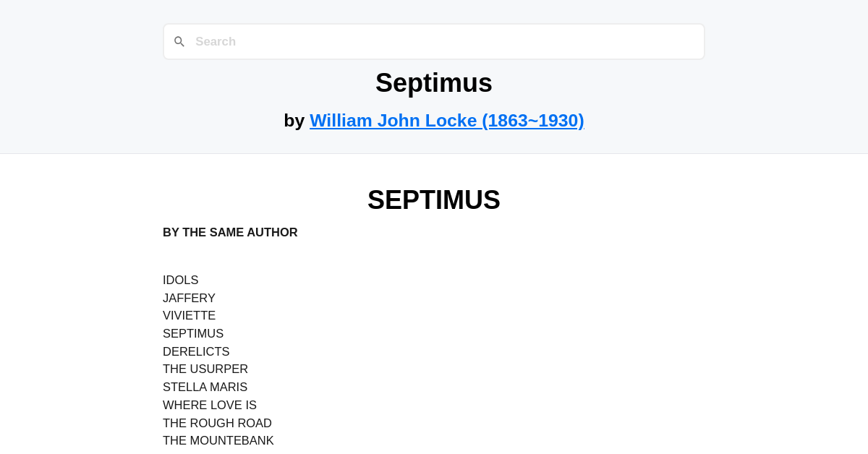Click the Search placeholder text

[216, 41]
